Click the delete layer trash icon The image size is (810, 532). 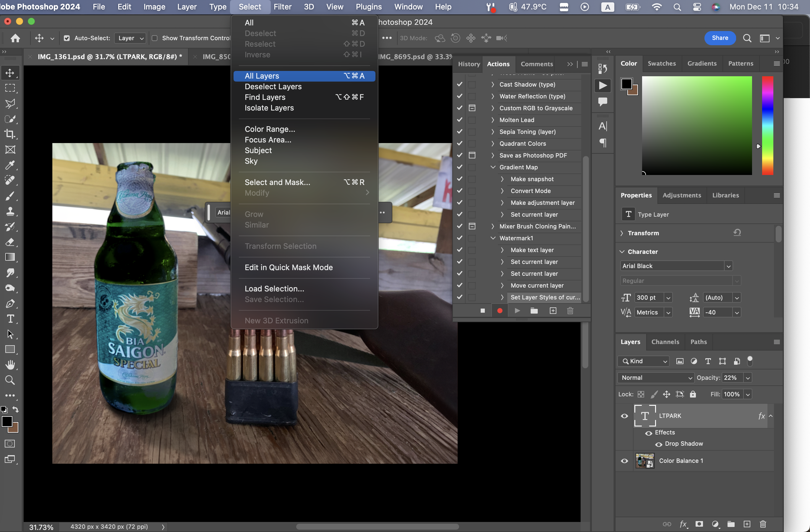click(763, 524)
